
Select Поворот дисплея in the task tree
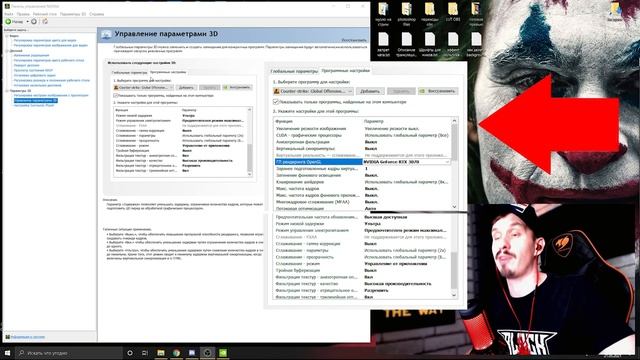(27, 65)
